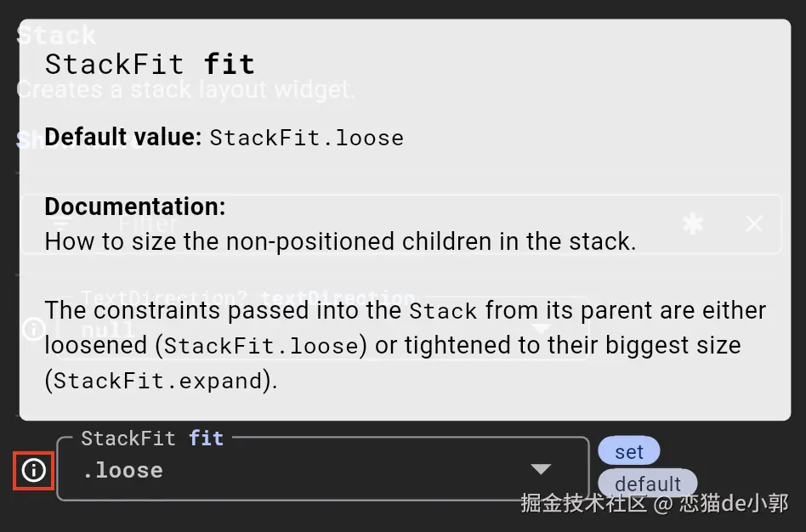This screenshot has width=806, height=532.
Task: Show info for the textDirection parameter
Action: click(x=33, y=330)
